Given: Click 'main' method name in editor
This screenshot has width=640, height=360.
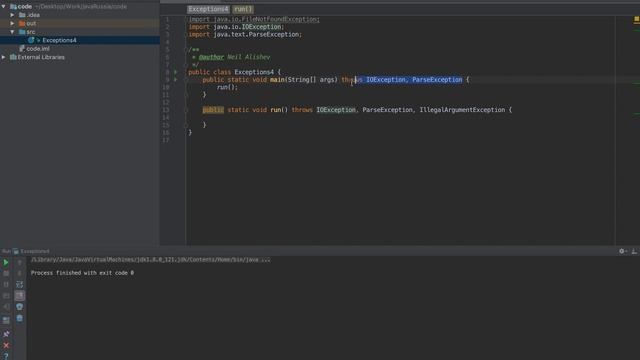Looking at the screenshot, I should 277,80.
